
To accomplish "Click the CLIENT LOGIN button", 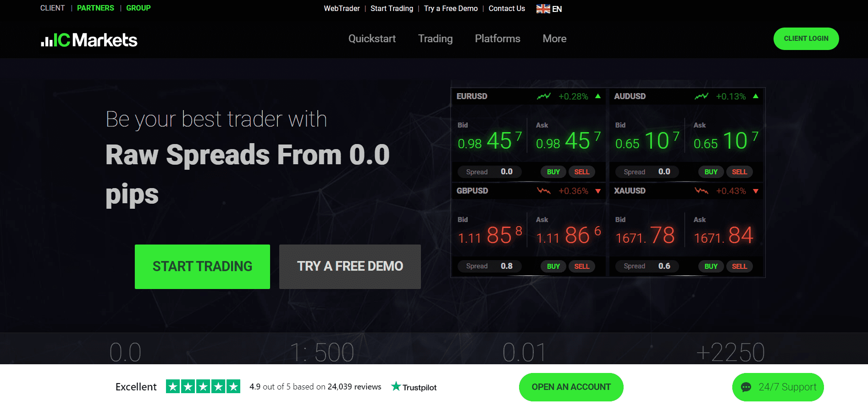I will point(806,39).
